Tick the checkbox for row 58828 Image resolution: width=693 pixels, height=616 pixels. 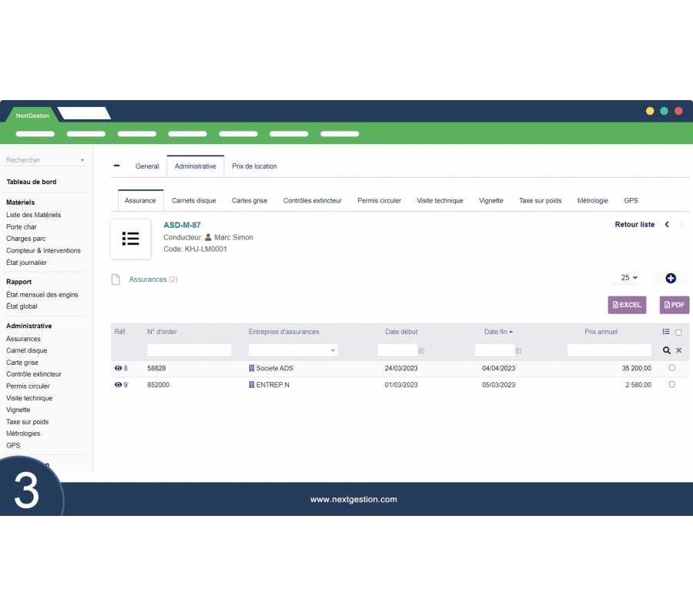coord(671,368)
